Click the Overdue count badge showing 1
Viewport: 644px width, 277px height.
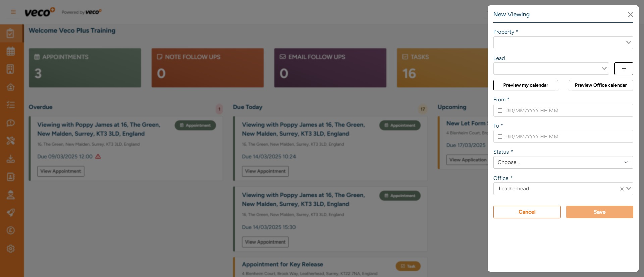point(219,109)
